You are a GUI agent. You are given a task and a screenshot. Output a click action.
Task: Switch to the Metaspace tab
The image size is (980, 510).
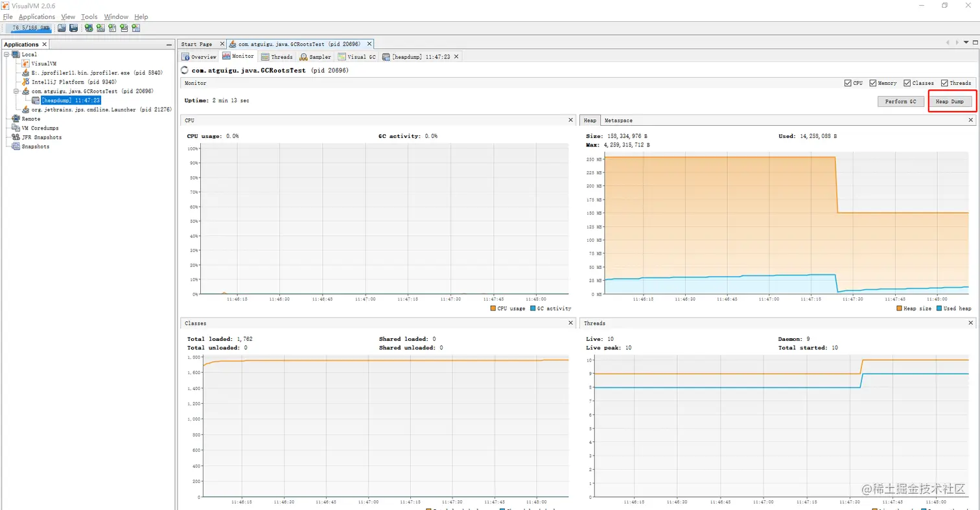pos(618,121)
